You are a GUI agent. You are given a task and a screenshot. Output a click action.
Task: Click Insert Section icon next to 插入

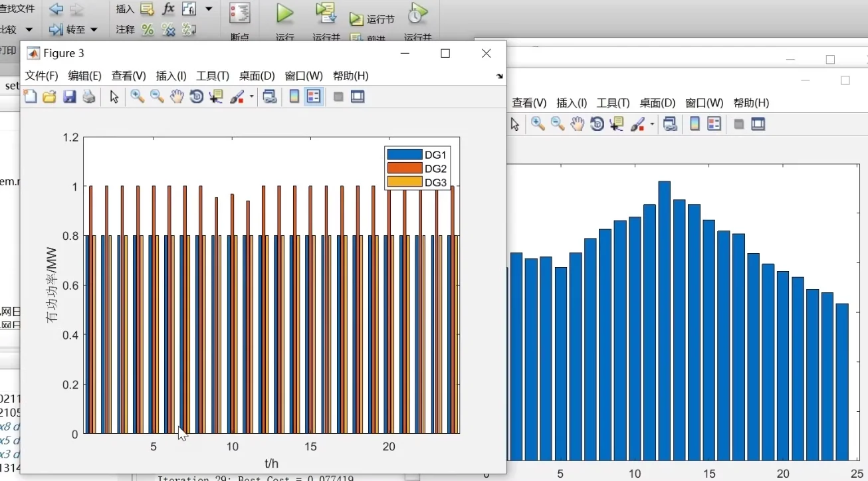click(x=147, y=9)
